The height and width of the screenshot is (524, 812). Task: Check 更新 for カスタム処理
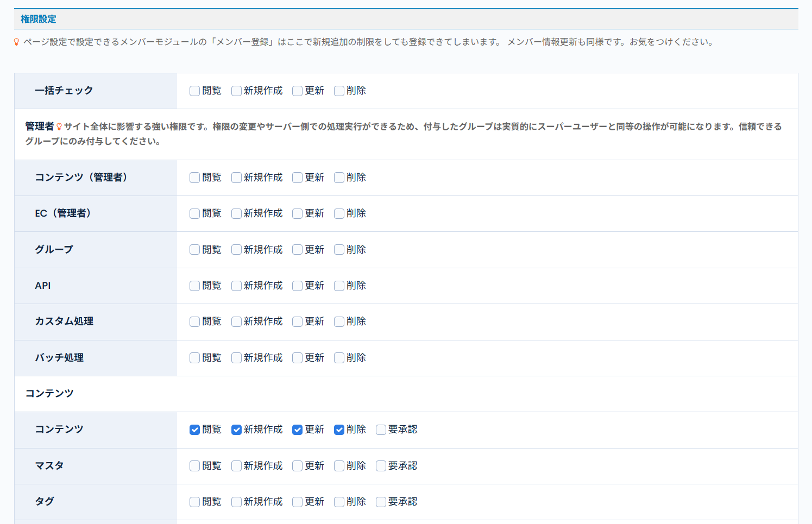(x=297, y=321)
